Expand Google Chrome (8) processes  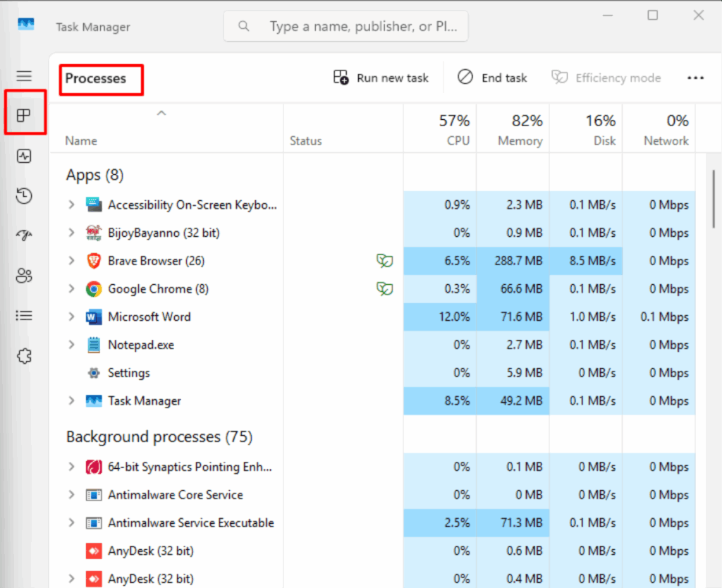[71, 288]
